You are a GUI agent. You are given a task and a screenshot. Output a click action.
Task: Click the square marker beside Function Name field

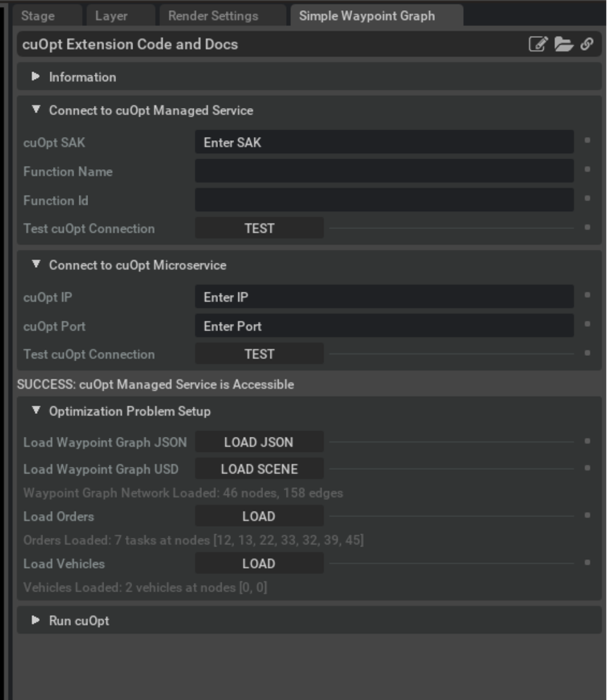[587, 170]
